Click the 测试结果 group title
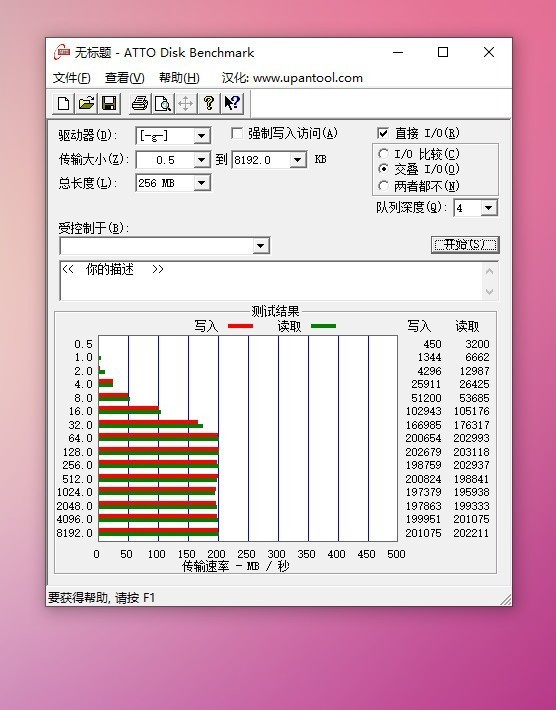This screenshot has width=556, height=710. [x=275, y=312]
